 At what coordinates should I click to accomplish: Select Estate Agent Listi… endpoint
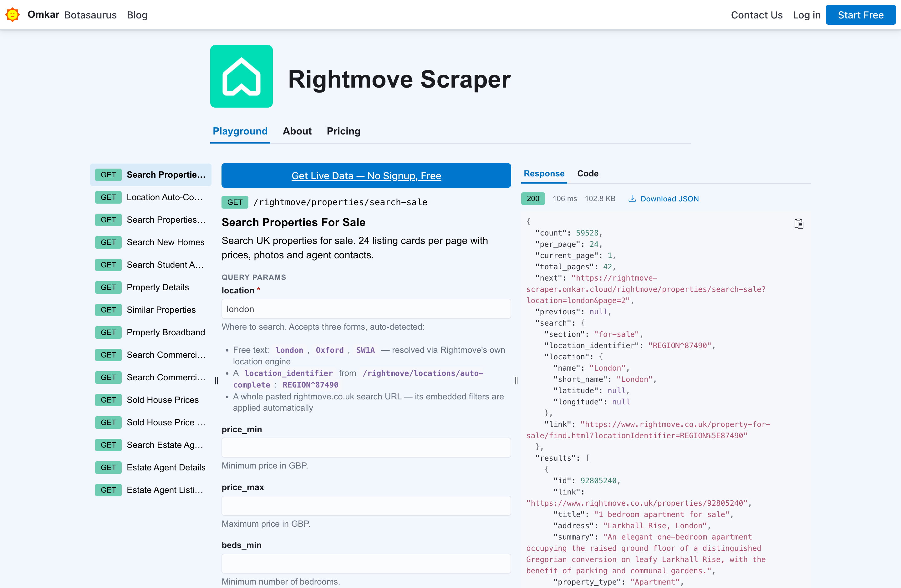(150, 489)
